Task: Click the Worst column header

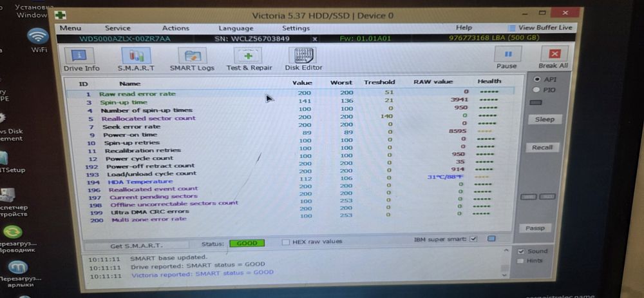Action: point(341,83)
